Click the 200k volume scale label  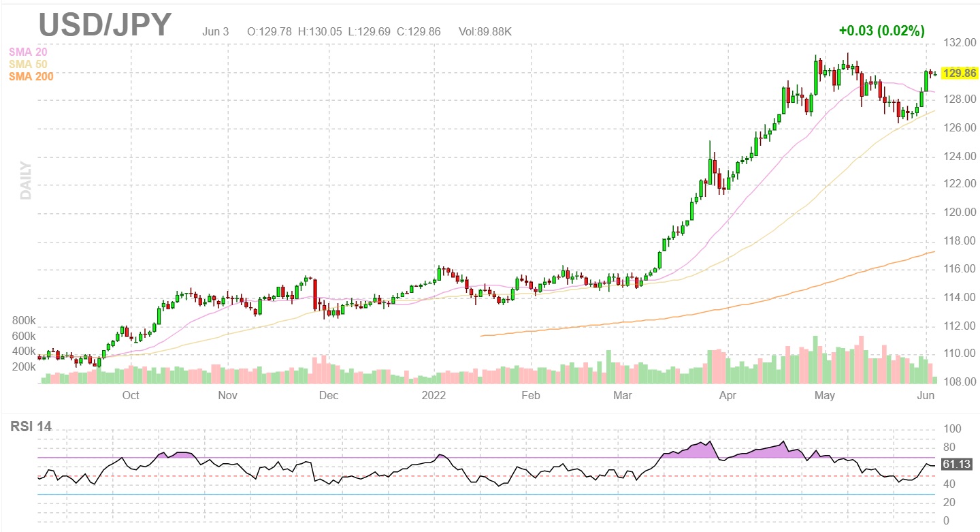tap(24, 366)
